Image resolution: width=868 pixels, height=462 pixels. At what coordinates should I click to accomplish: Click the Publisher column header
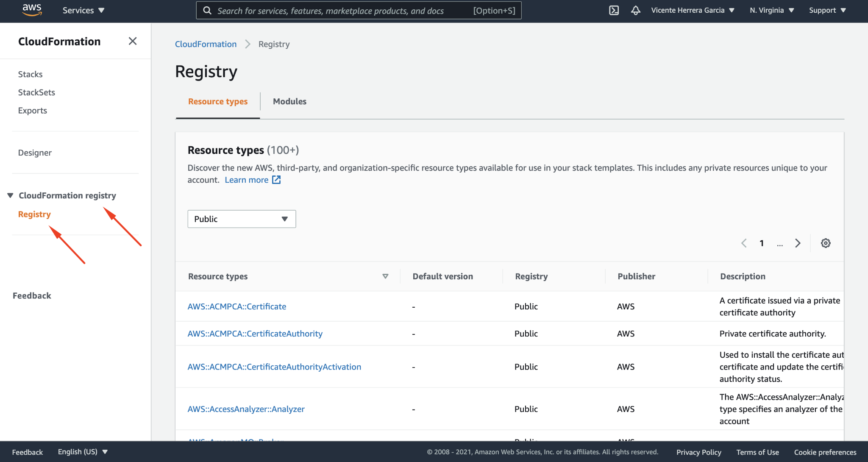[636, 276]
